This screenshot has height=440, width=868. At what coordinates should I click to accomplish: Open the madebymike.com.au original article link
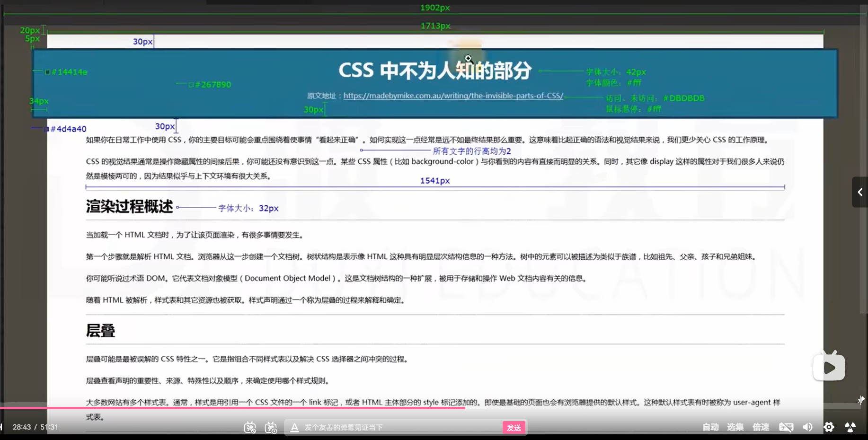[x=453, y=96]
